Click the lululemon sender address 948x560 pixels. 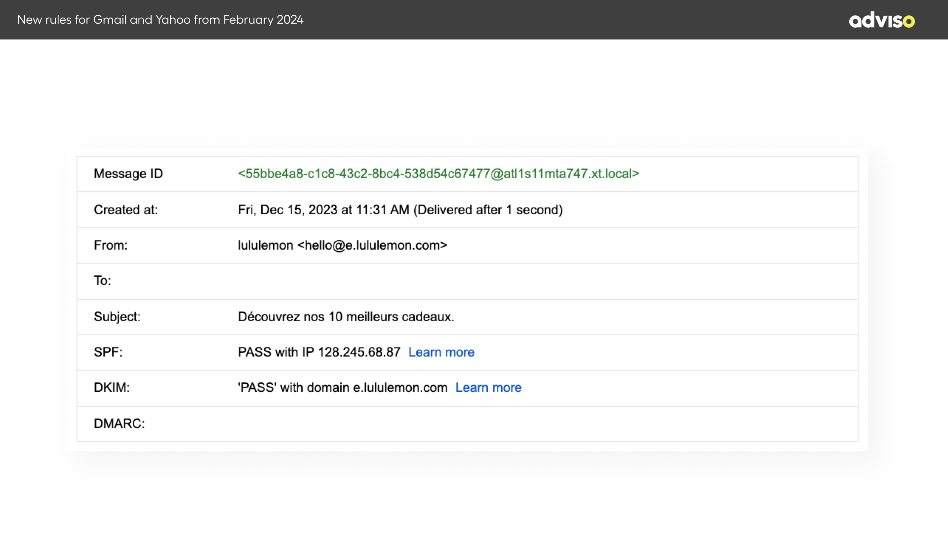[x=342, y=245]
